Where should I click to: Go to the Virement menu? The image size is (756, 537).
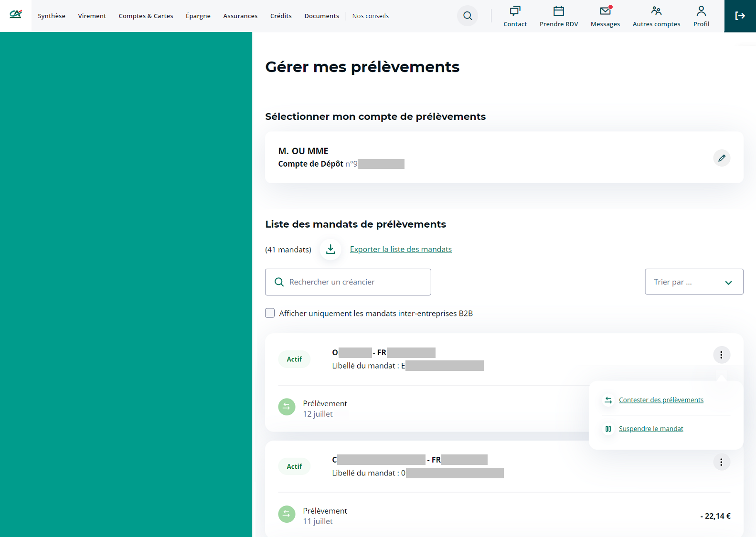[x=92, y=16]
